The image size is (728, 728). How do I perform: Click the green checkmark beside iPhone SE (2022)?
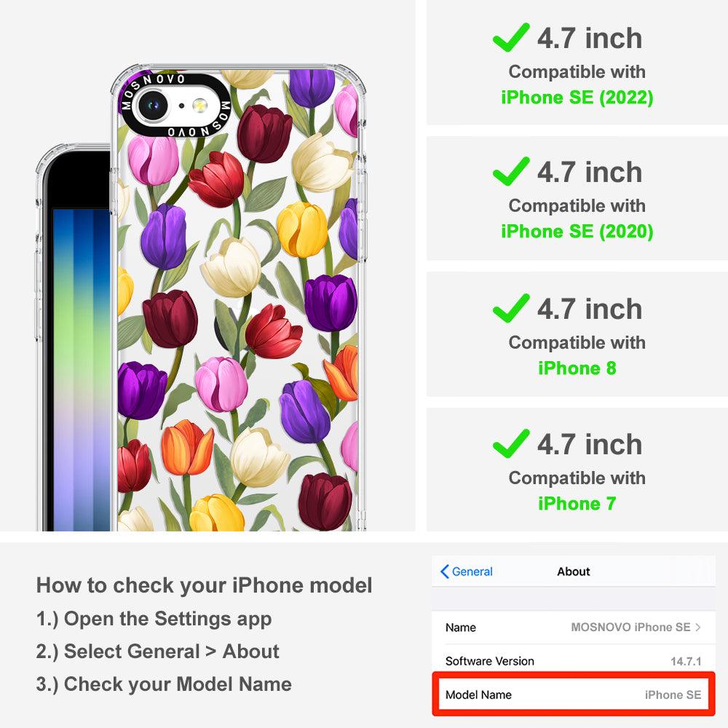point(511,37)
